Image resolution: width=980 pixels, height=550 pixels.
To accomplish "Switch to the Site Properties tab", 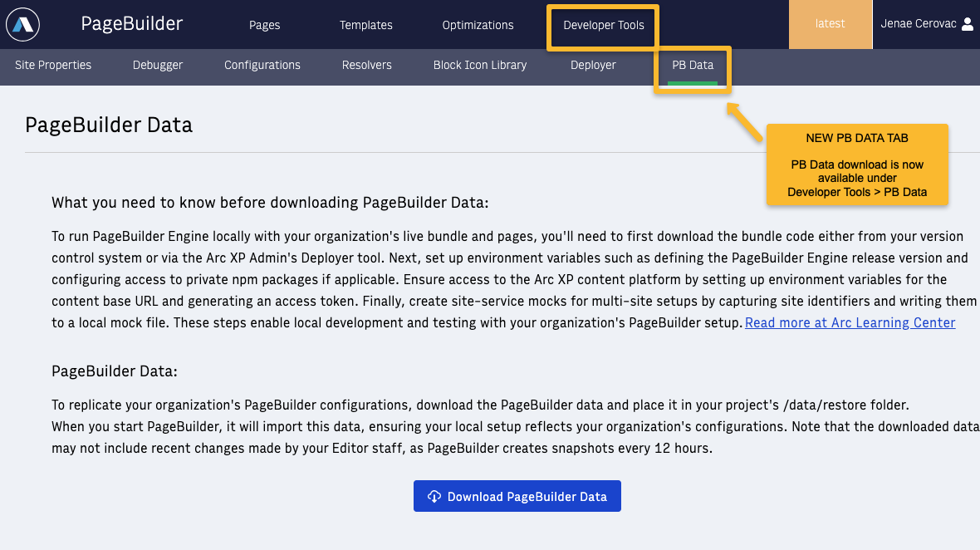I will 53,65.
